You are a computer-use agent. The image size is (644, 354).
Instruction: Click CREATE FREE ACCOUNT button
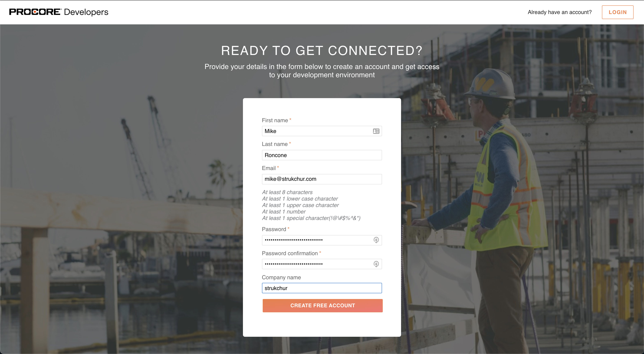click(x=322, y=305)
